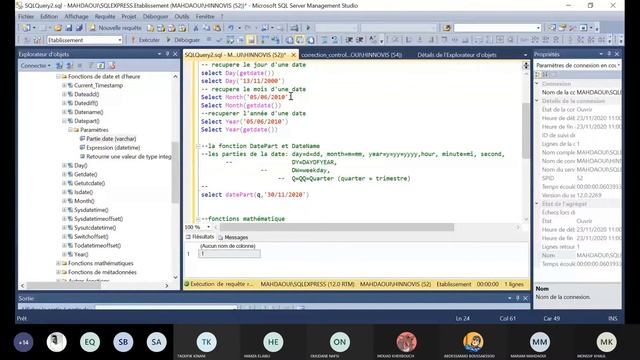Click the Paste icon in toolbar

coord(217,28)
